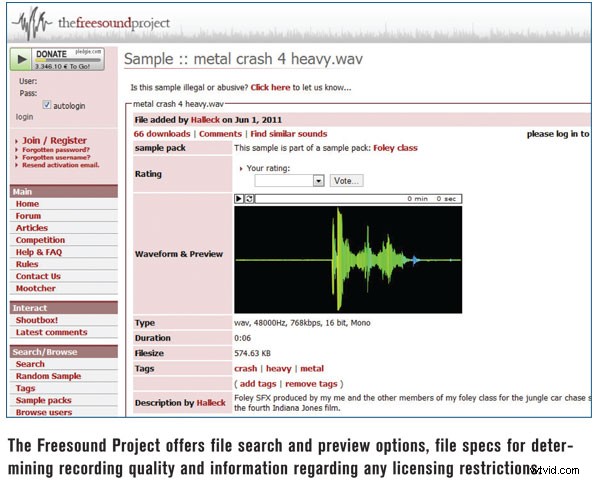Click the heavy tag
This screenshot has height=480, width=600.
(x=279, y=369)
